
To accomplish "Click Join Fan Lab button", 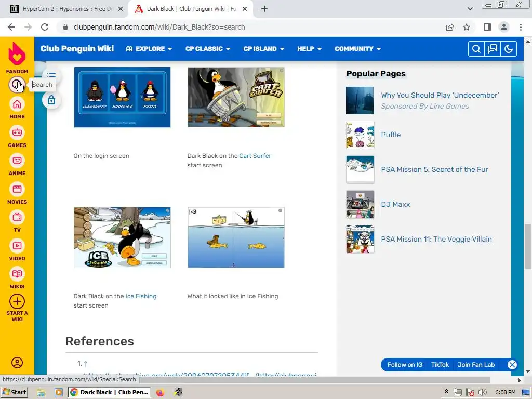I will (476, 365).
